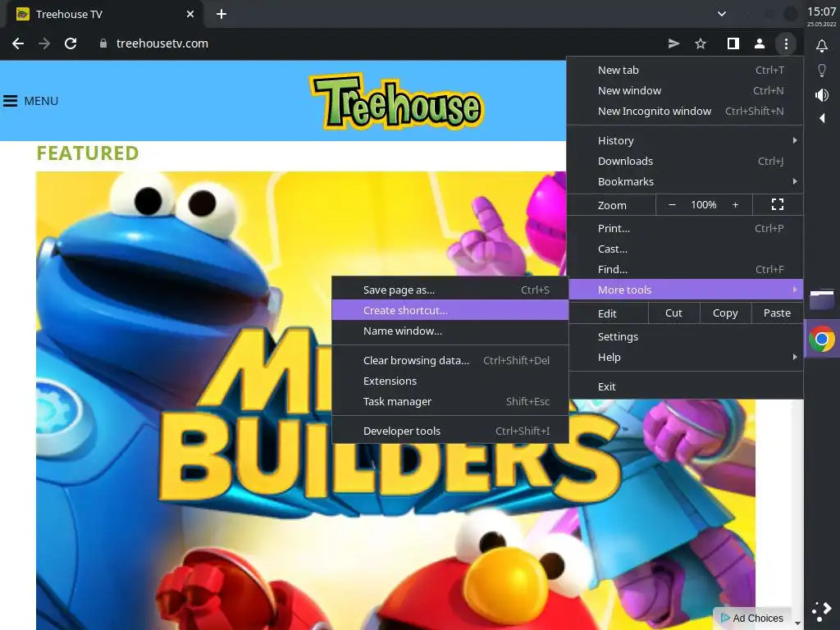Screen dimensions: 840x630
Task: Click the Ad Choices link
Action: tap(751, 619)
